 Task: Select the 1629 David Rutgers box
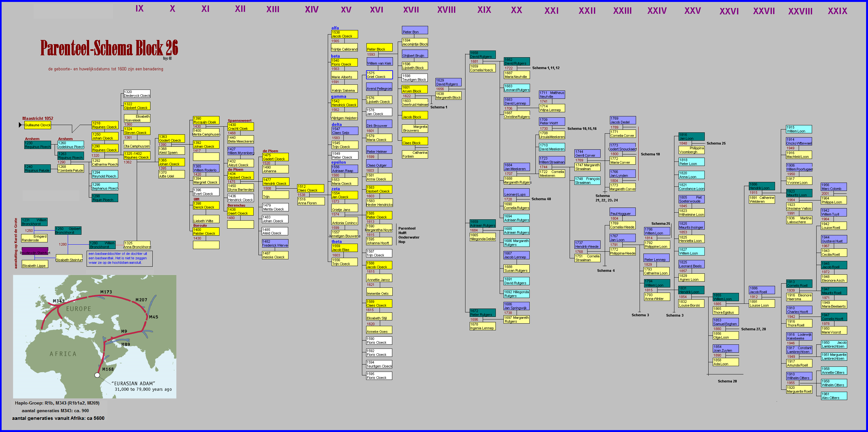click(x=448, y=82)
